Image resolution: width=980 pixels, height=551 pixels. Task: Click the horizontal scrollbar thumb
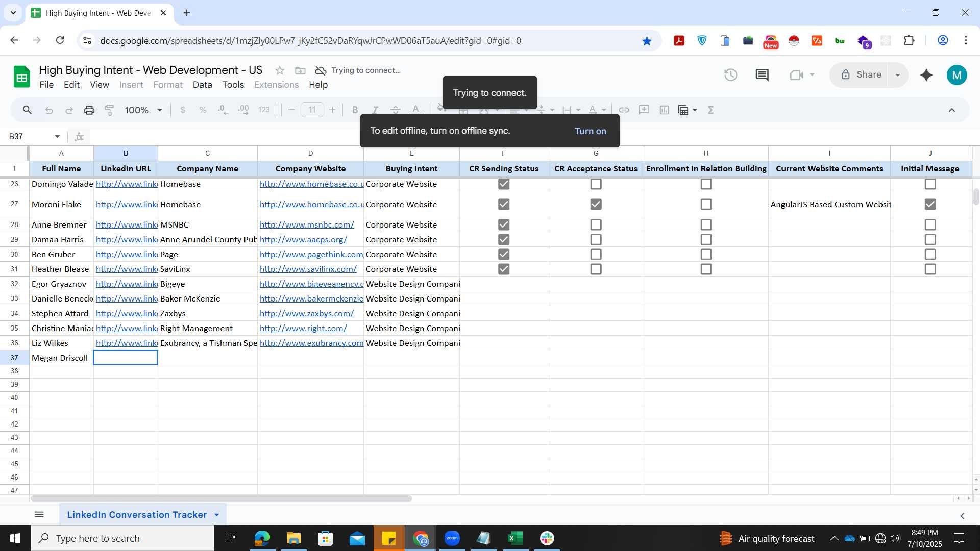[221, 498]
